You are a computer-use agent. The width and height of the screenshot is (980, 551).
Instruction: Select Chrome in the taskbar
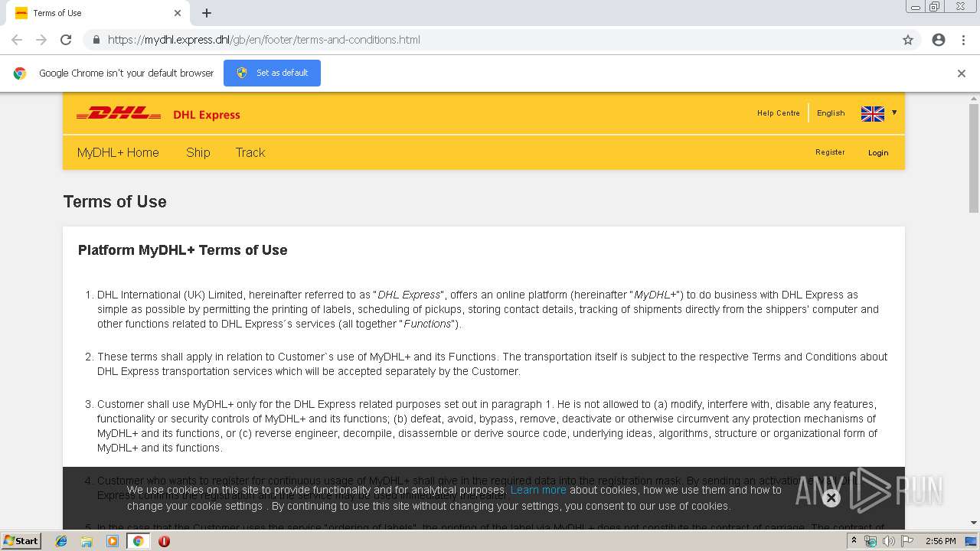(x=138, y=541)
